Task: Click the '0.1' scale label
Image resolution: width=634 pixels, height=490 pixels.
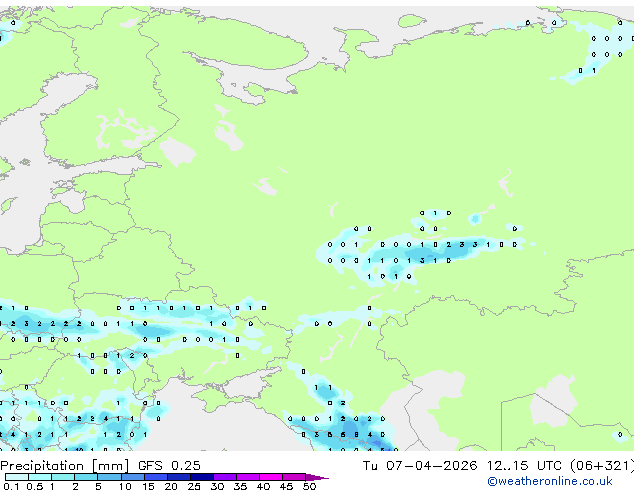Action: [11, 486]
